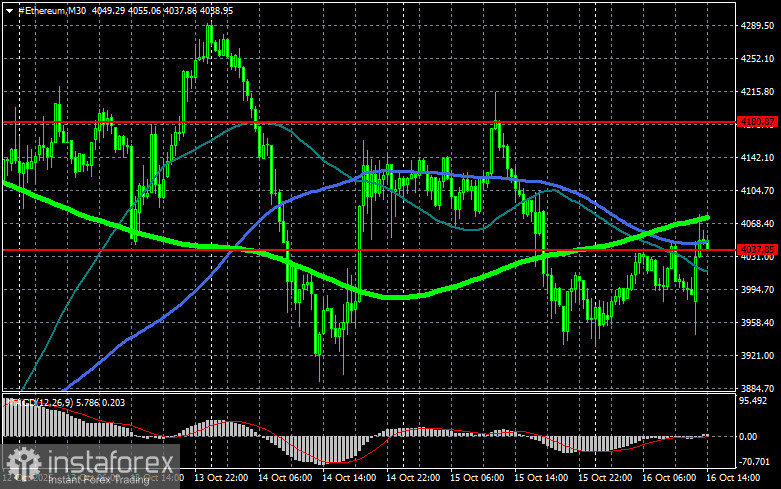Select the 4289.50 price scale value

click(758, 25)
